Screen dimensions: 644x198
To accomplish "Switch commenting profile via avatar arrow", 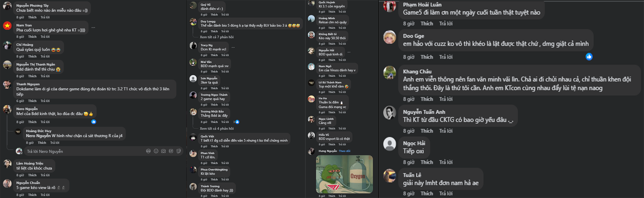I will click(21, 153).
